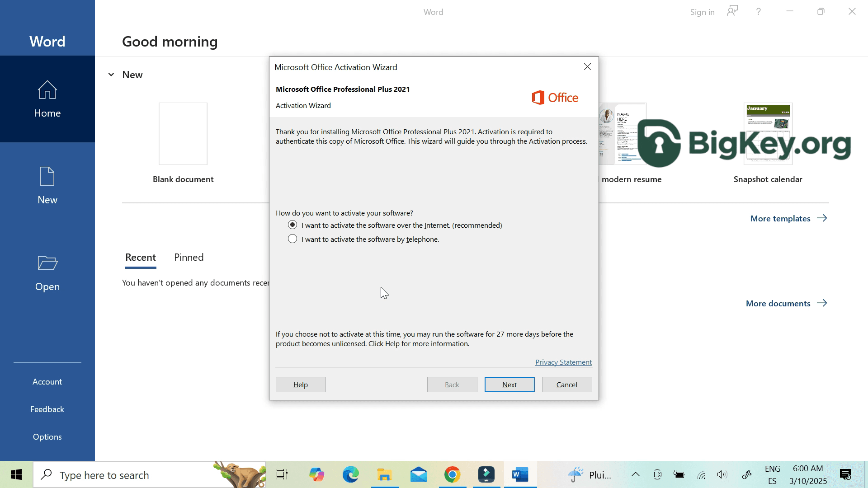Open the New document page icon
This screenshot has height=488, width=868.
tap(47, 177)
